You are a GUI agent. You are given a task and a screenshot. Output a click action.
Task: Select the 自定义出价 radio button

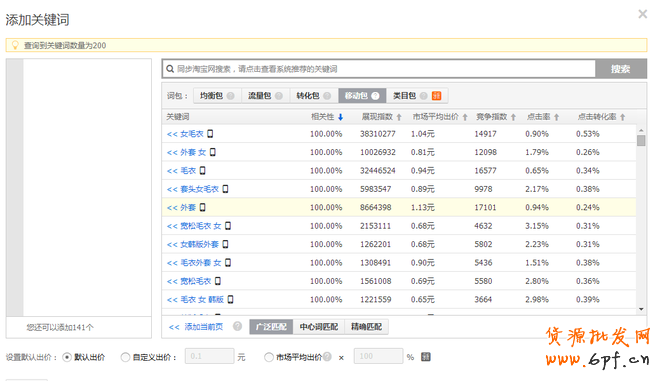(125, 357)
